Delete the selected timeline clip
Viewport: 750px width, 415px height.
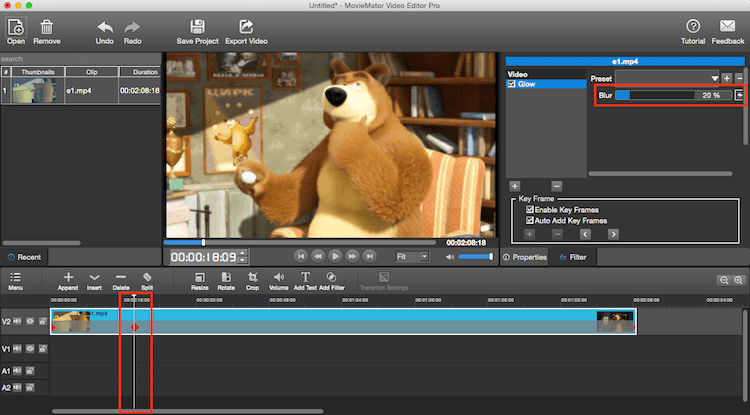click(x=121, y=281)
